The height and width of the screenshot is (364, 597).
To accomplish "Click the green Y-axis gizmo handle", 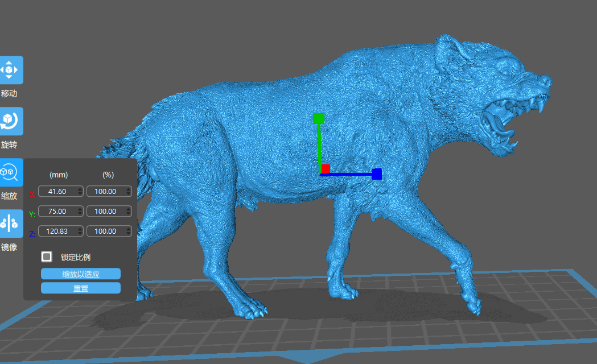I will pyautogui.click(x=318, y=118).
